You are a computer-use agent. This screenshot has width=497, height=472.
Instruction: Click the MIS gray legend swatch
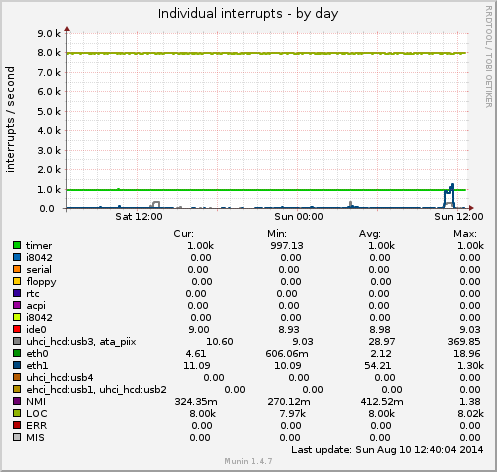(17, 437)
